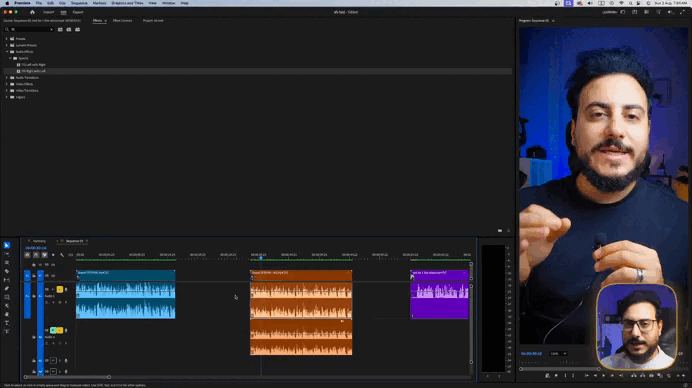Step back one frame in Program monitor

click(x=595, y=376)
